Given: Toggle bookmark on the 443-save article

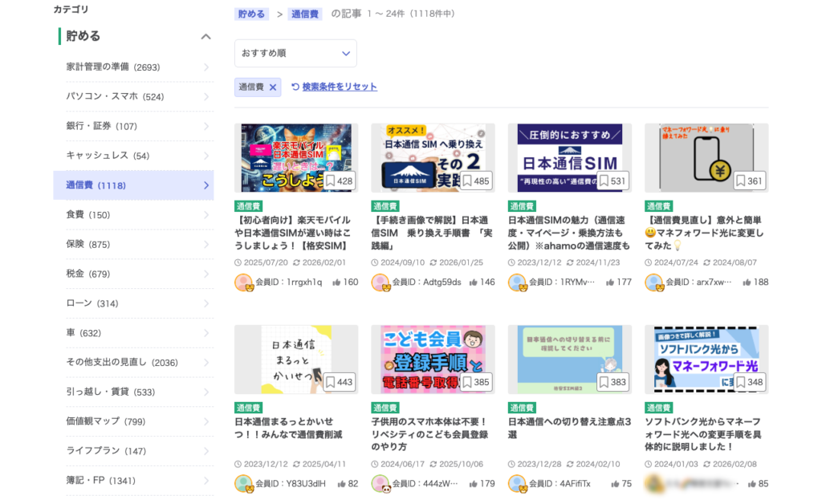Looking at the screenshot, I should coord(330,382).
